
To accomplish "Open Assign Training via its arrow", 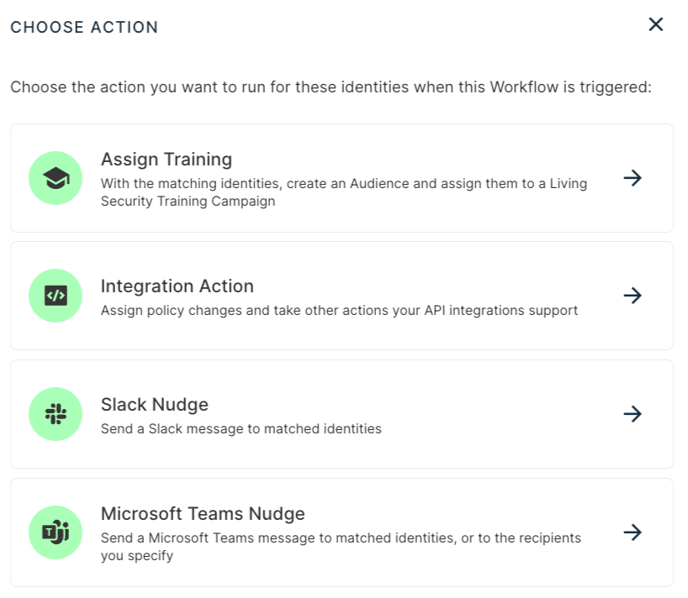I will pyautogui.click(x=633, y=178).
